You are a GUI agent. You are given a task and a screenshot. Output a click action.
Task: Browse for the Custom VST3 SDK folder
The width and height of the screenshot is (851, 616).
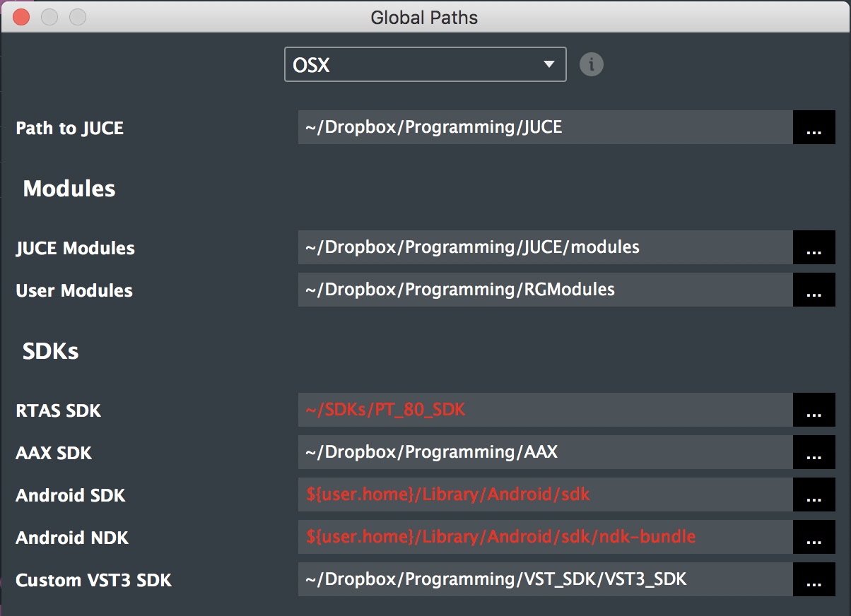point(814,580)
